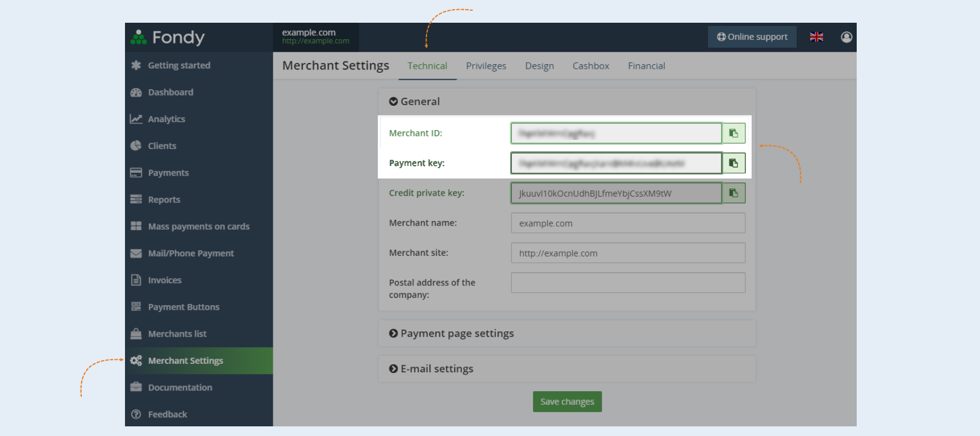Click the Online support button

[752, 37]
